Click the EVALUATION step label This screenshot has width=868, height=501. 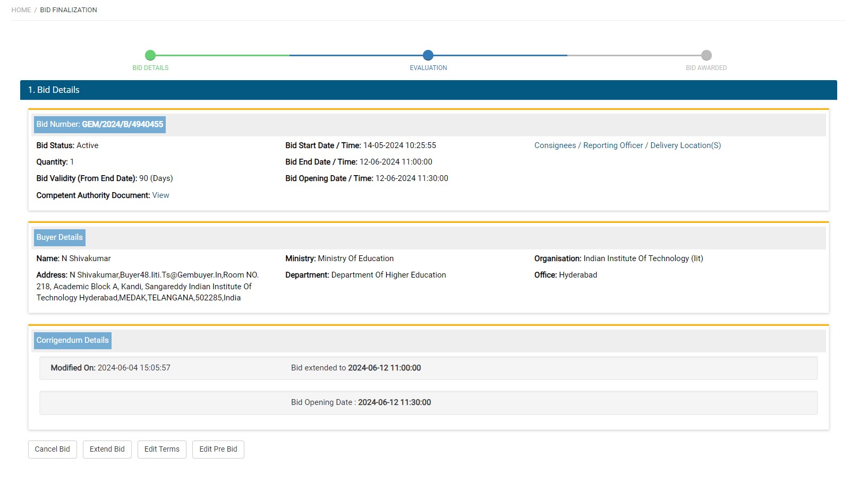tap(428, 68)
